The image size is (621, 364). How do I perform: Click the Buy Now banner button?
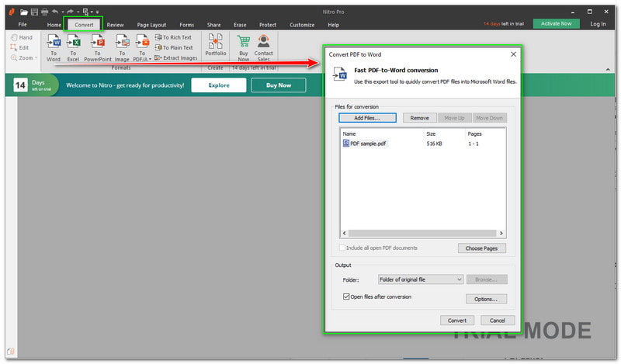pos(279,85)
